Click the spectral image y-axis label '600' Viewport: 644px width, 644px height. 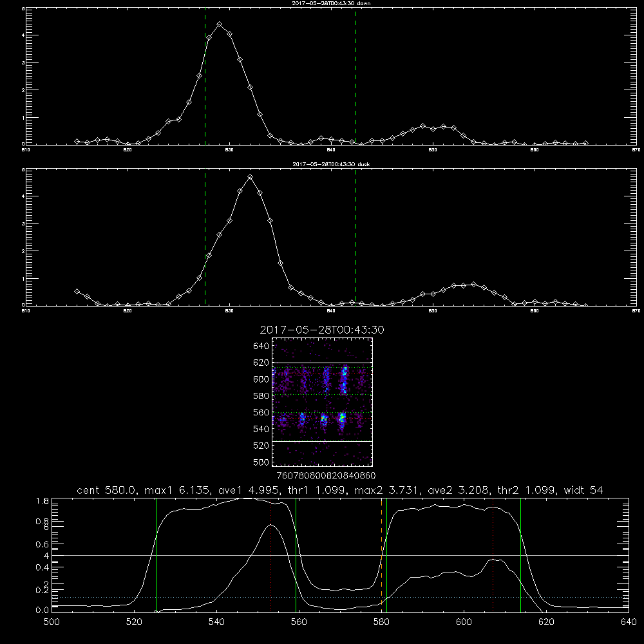click(x=261, y=379)
